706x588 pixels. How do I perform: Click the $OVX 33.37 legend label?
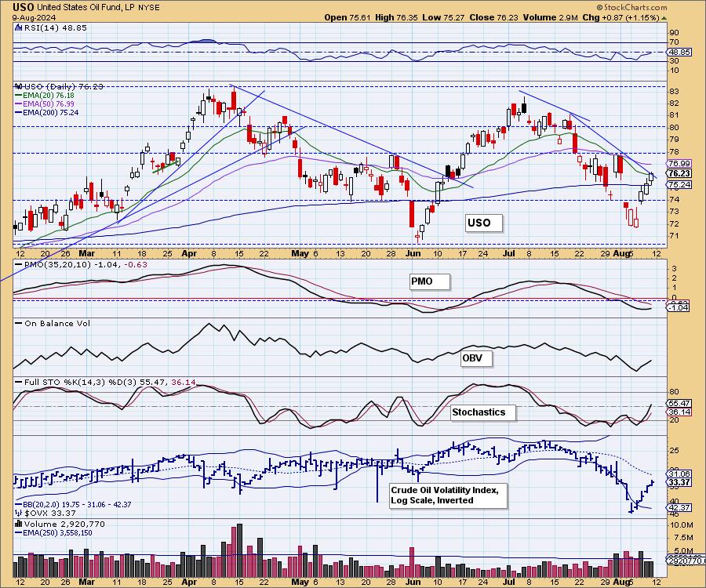click(x=50, y=513)
